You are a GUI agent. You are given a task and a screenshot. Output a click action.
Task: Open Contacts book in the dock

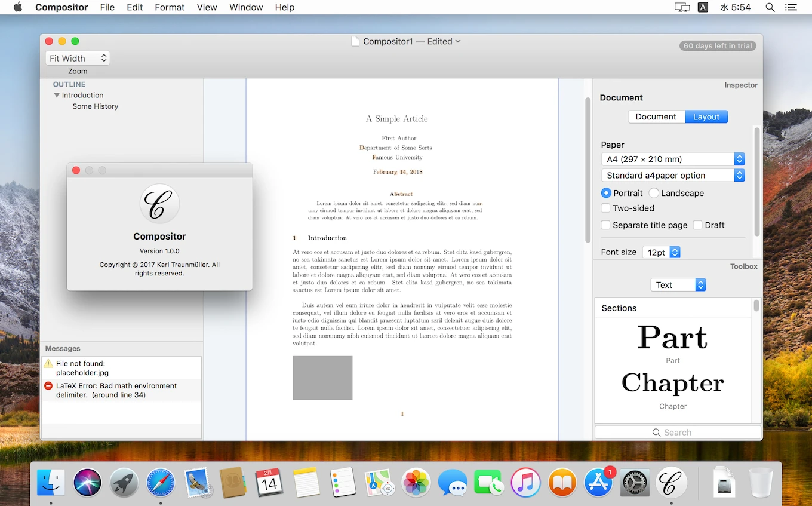233,482
